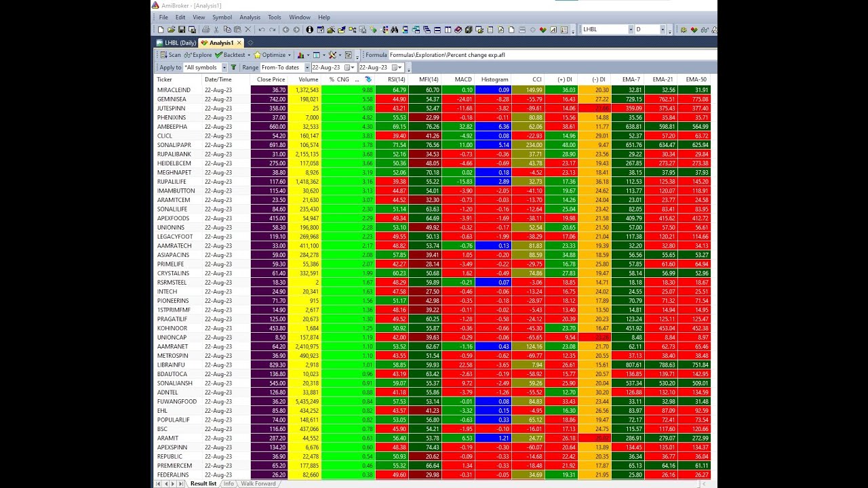Click the new tab plus icon
The width and height of the screenshot is (868, 488).
click(250, 43)
